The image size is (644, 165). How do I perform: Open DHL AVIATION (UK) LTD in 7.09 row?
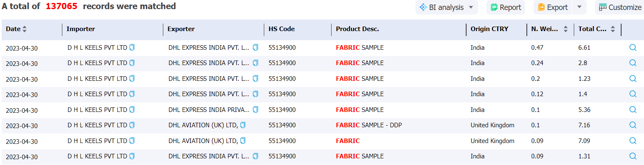click(x=203, y=141)
